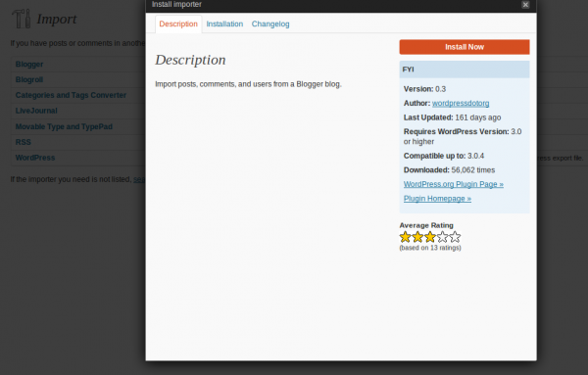Visit the Plugin Homepage link
Screen dimensions: 588x375
point(437,198)
